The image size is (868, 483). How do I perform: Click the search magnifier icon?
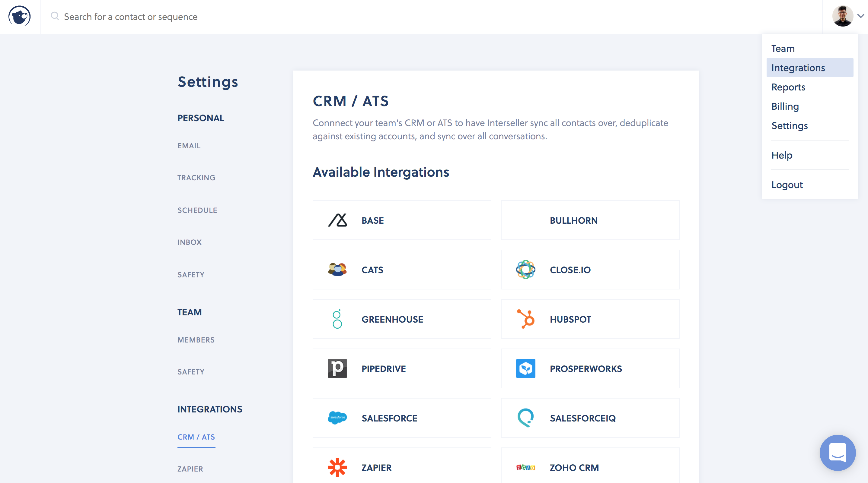coord(55,16)
